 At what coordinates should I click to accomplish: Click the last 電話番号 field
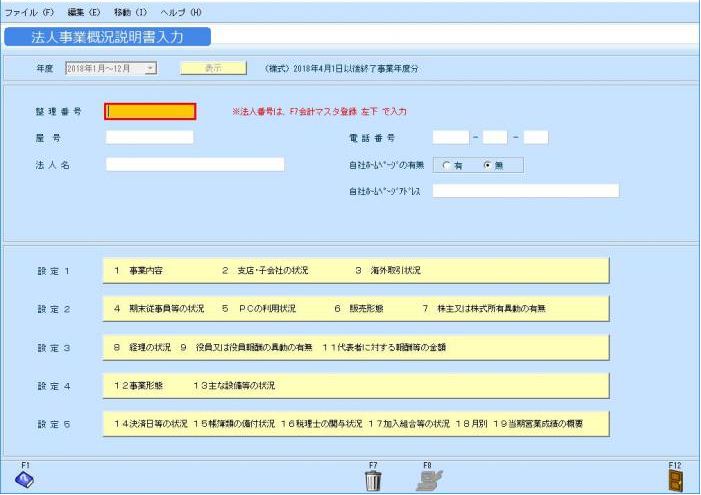point(536,137)
